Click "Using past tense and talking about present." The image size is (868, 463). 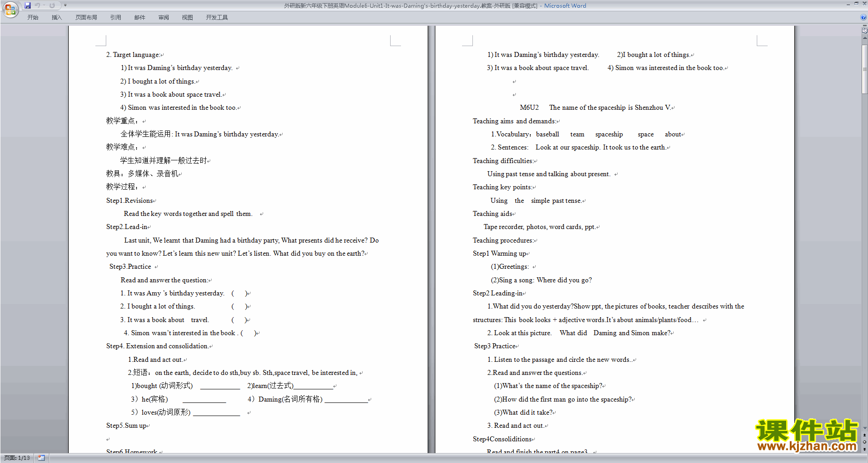[549, 174]
